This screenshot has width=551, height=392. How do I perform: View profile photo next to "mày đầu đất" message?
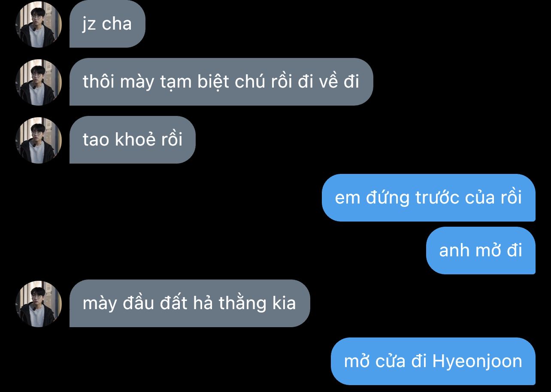click(x=39, y=304)
